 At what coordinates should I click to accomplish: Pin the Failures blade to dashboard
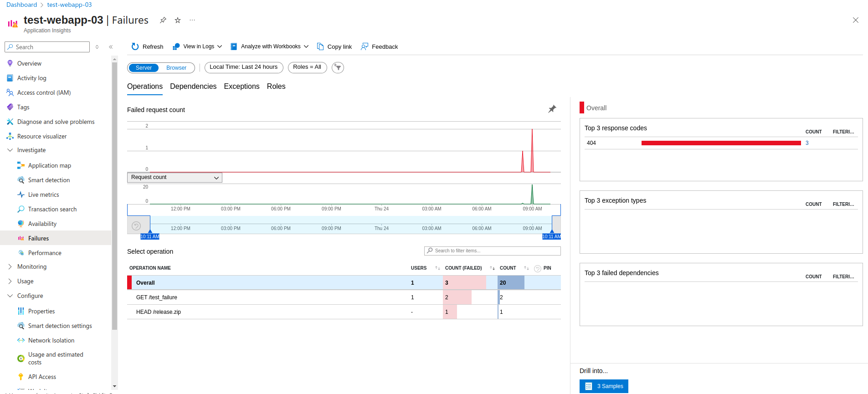[163, 20]
